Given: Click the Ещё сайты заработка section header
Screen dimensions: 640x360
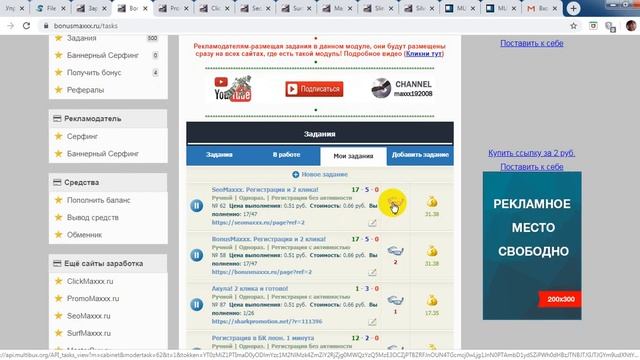Looking at the screenshot, I should pyautogui.click(x=108, y=264).
